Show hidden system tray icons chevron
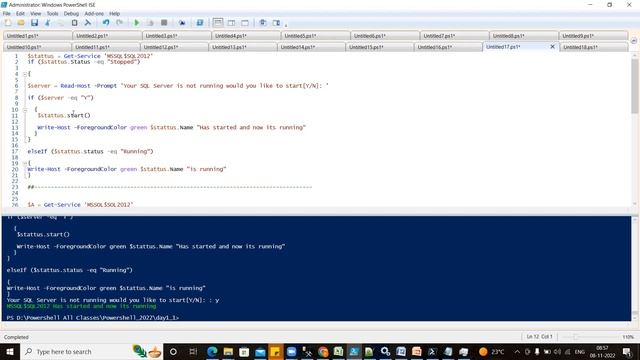640x360 pixels. click(x=517, y=351)
